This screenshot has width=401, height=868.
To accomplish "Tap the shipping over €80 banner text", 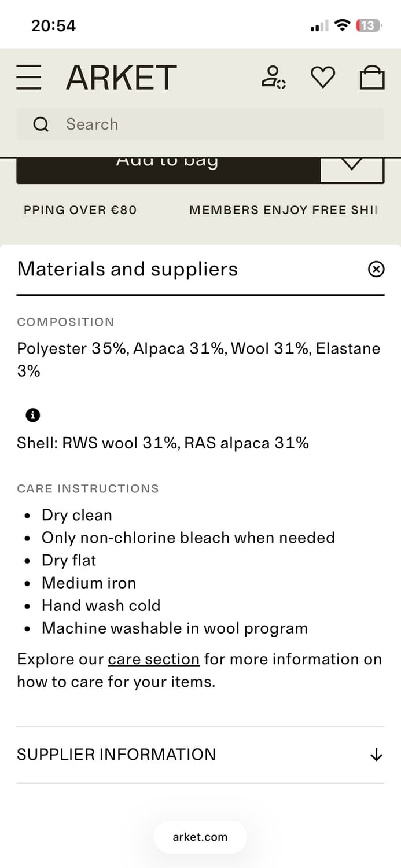I will click(80, 210).
